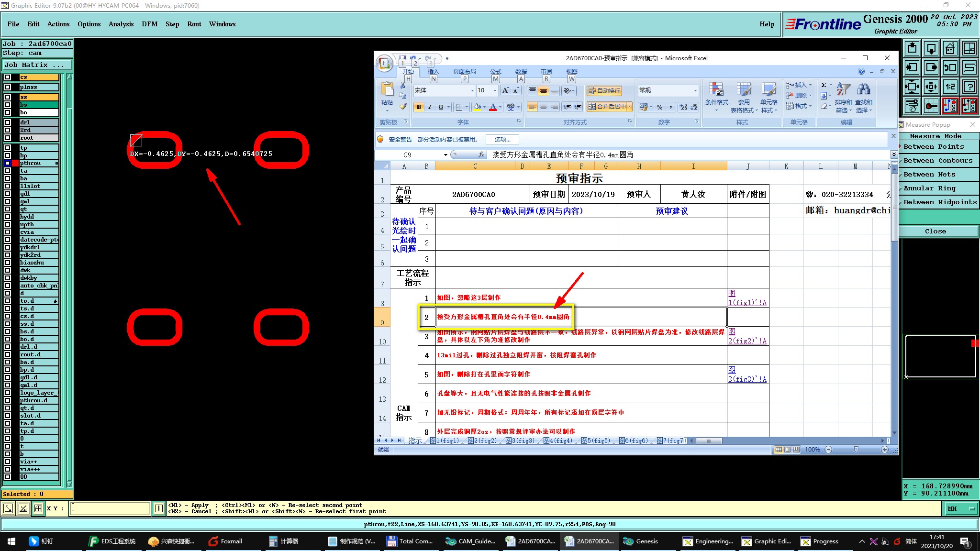Open the font name dropdown showing 宋体
The width and height of the screenshot is (980, 551).
pyautogui.click(x=472, y=90)
